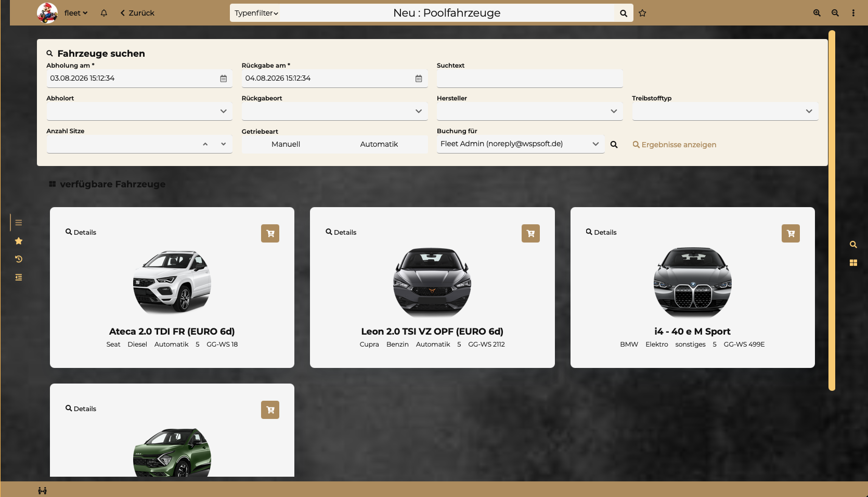Zoom in using the magnifier plus icon
The height and width of the screenshot is (497, 868).
(817, 13)
